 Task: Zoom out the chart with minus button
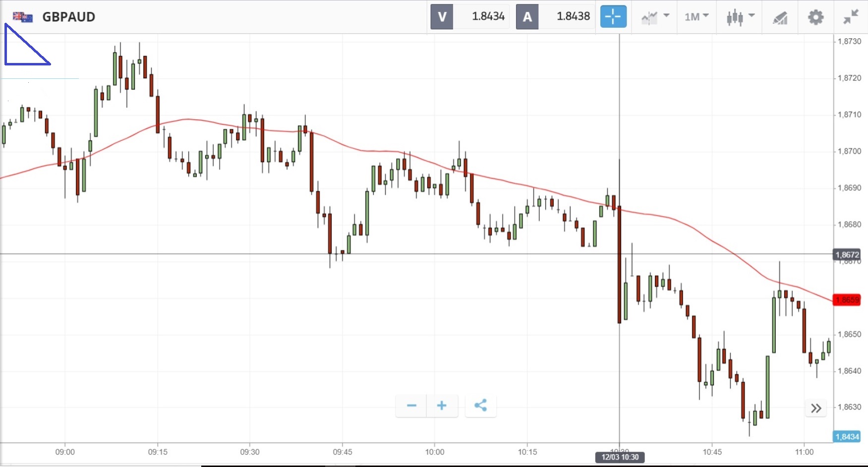click(x=411, y=406)
